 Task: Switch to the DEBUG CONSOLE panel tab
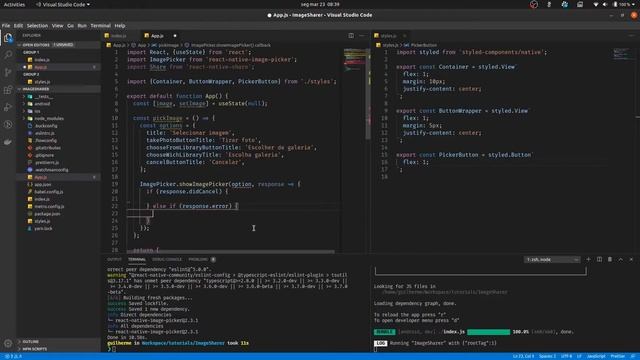pyautogui.click(x=167, y=260)
